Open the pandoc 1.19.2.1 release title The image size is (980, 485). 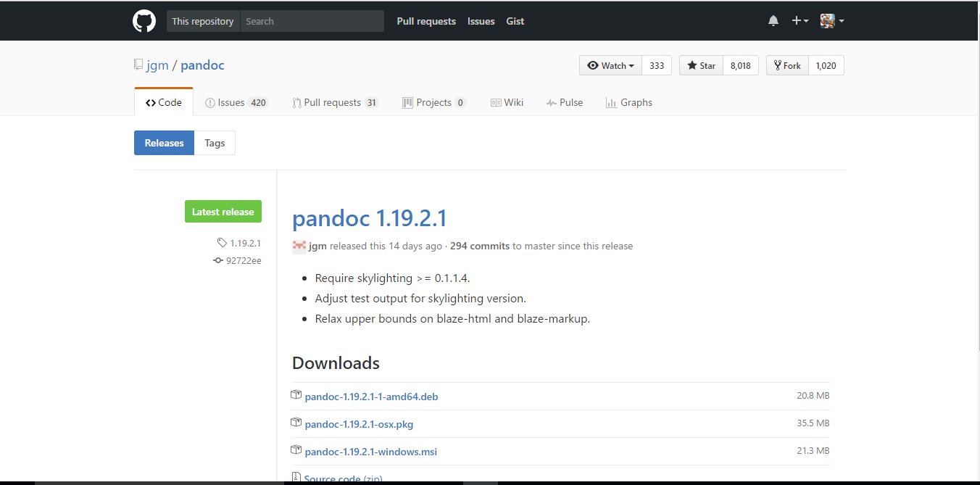tap(369, 217)
